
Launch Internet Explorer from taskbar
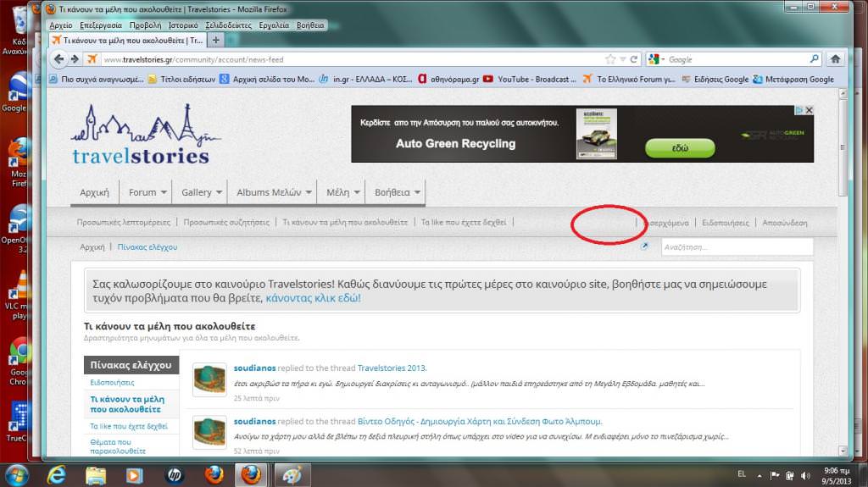57,475
